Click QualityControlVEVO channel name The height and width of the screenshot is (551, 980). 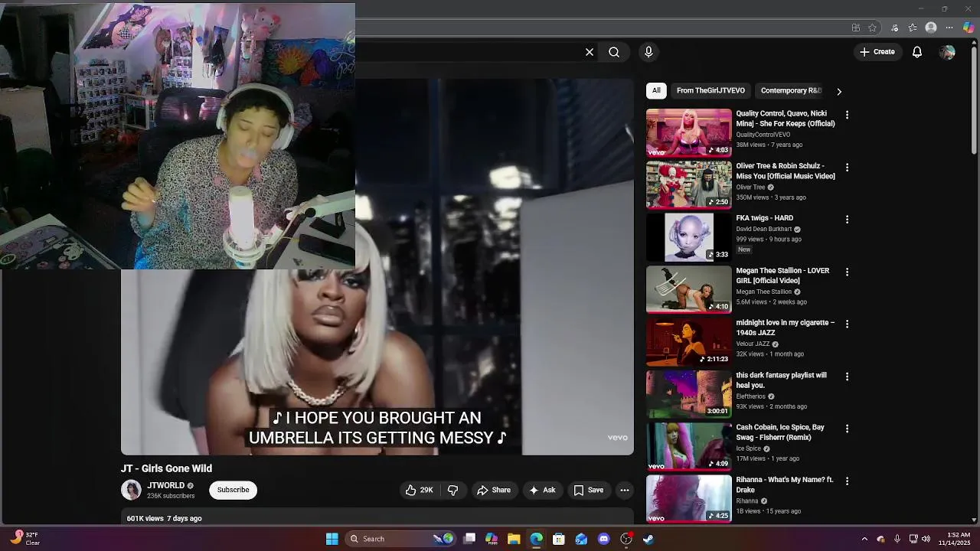click(763, 135)
